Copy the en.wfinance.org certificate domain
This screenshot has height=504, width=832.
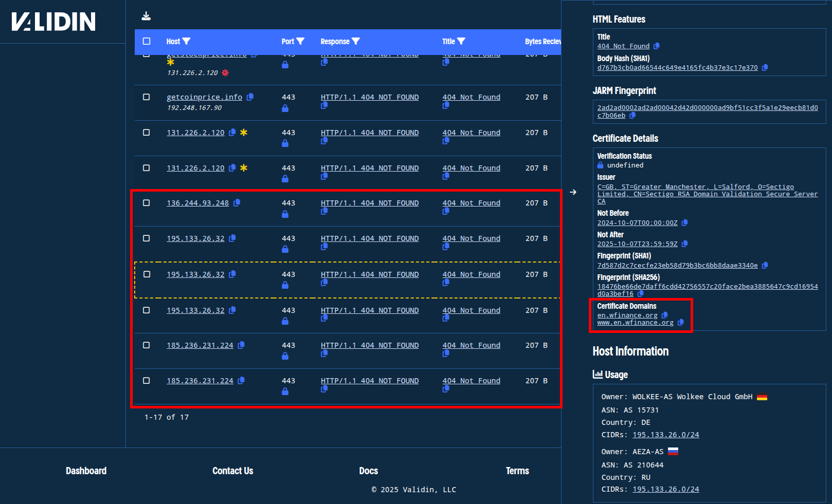point(664,315)
